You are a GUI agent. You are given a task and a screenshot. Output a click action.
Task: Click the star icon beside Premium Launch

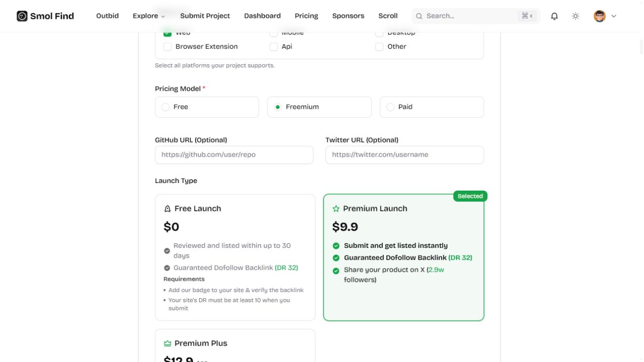coord(336,209)
